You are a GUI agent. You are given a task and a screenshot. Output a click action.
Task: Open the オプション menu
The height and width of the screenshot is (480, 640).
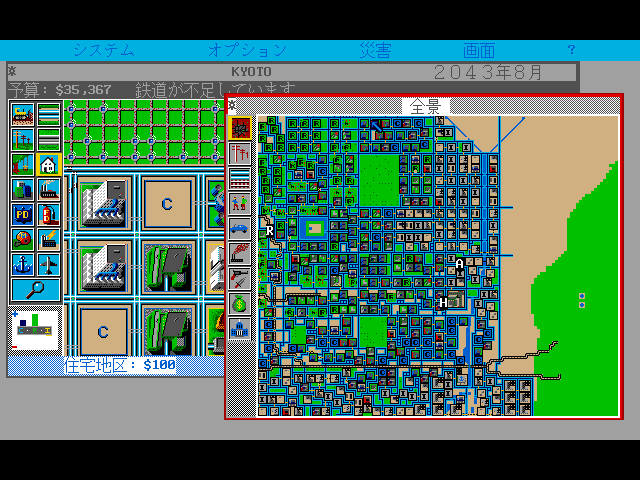click(x=247, y=50)
